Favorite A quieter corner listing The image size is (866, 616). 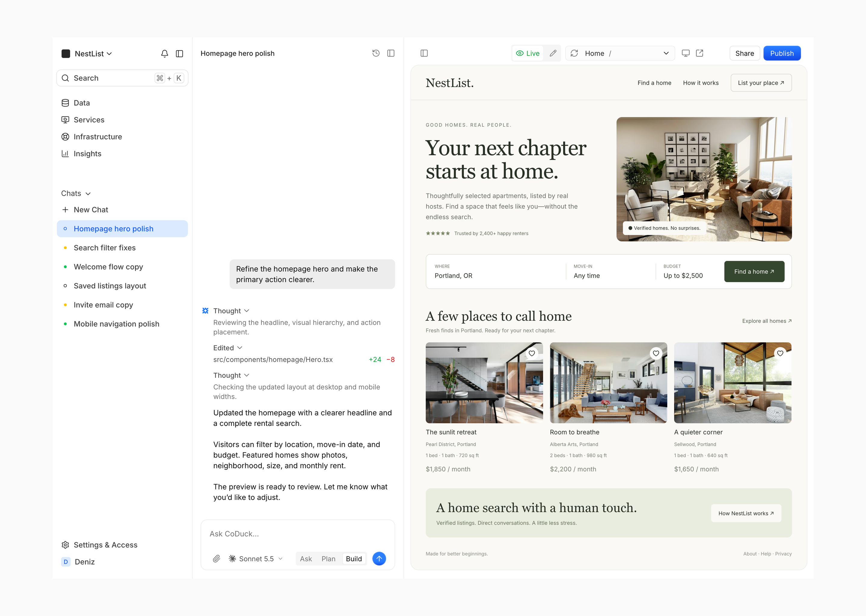[780, 353]
